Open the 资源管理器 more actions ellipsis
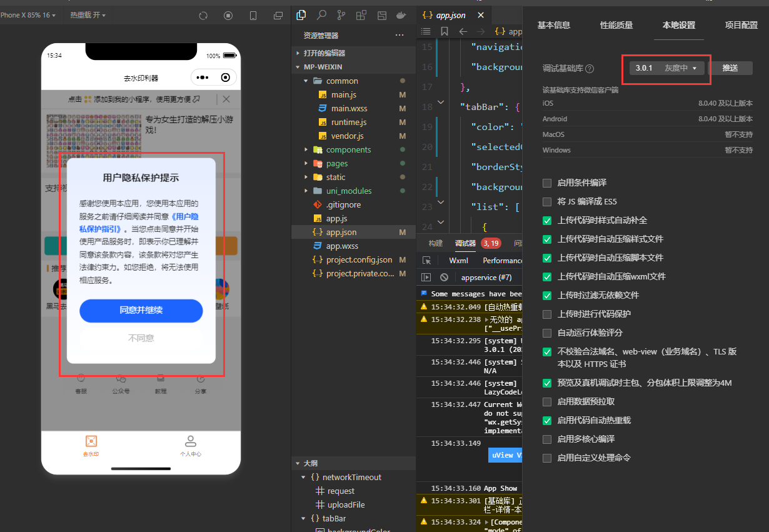This screenshot has height=532, width=769. point(400,36)
